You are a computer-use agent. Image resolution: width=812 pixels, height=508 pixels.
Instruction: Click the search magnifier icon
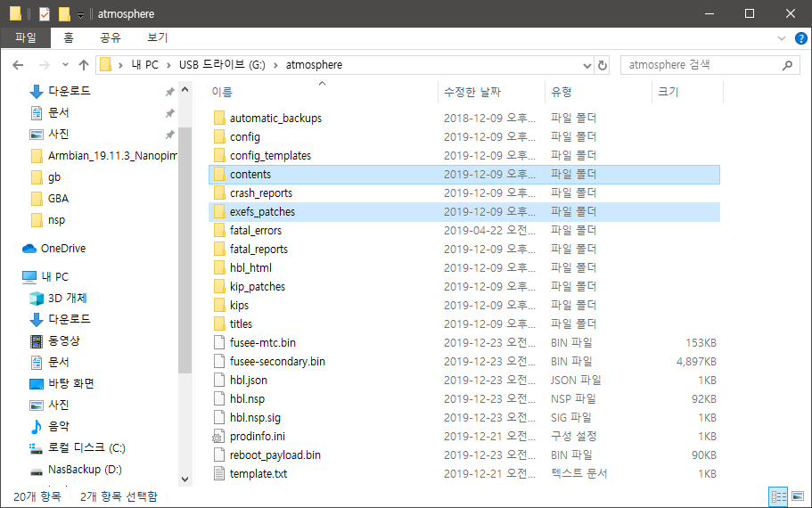coord(787,65)
